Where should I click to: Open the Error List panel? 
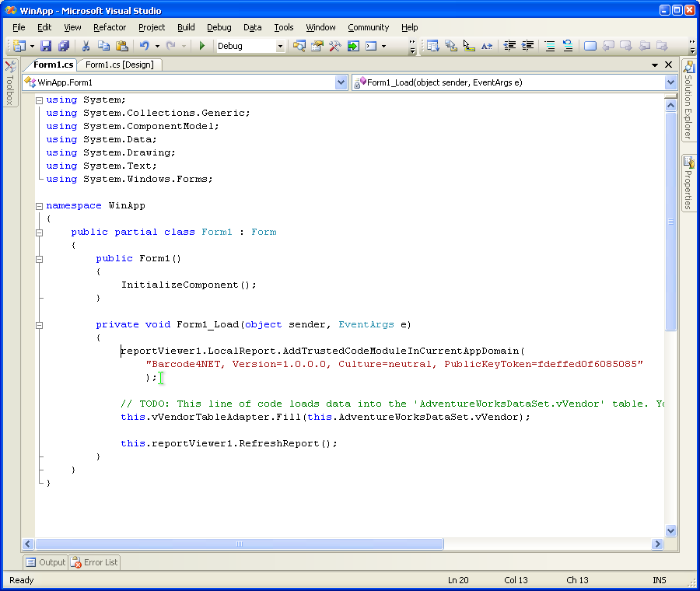[95, 562]
